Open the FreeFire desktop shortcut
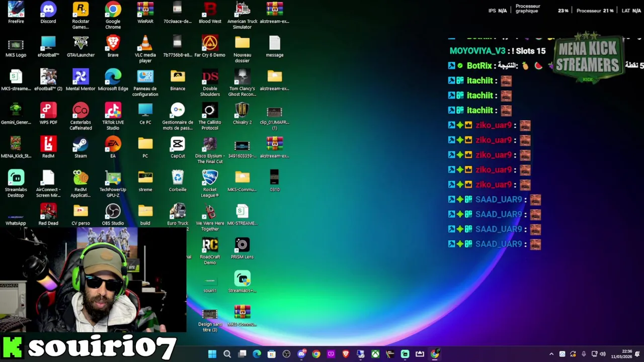Screen dimensions: 644x362 pos(16,13)
